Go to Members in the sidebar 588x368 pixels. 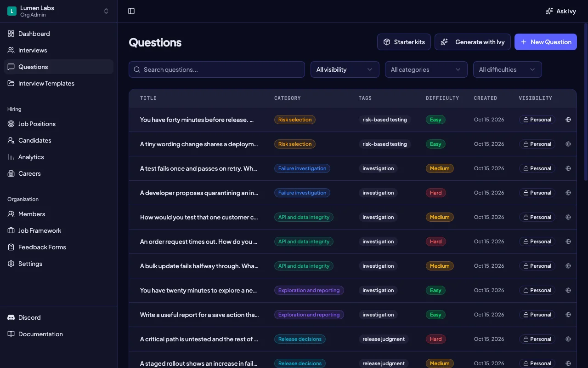point(59,214)
